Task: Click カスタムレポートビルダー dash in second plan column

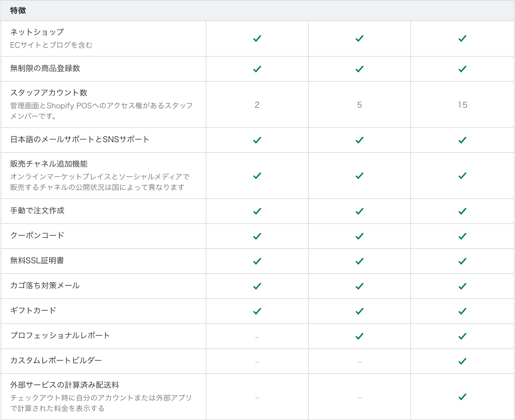Action: pos(360,362)
